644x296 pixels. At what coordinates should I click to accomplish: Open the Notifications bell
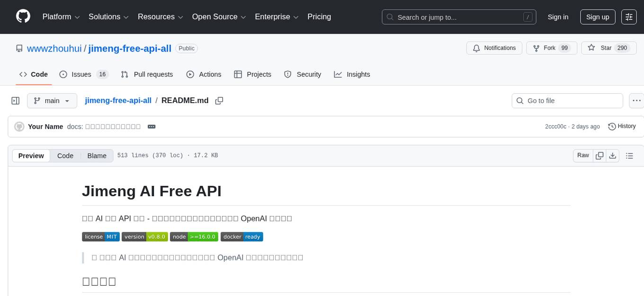tap(494, 48)
